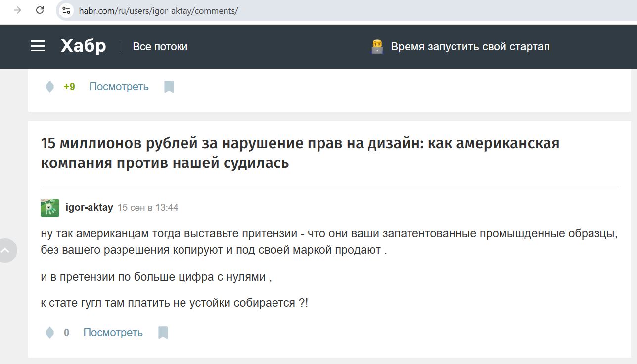
Task: Open Посмотреть link beside the +9 score
Action: tap(119, 87)
